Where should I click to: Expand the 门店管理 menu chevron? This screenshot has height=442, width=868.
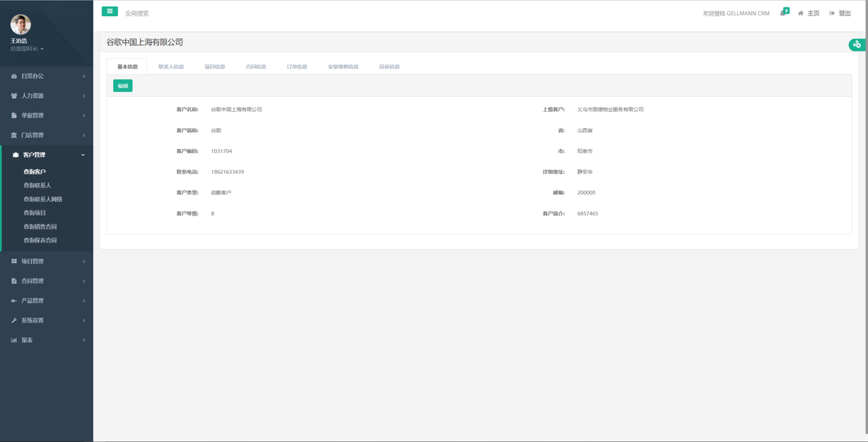point(83,136)
